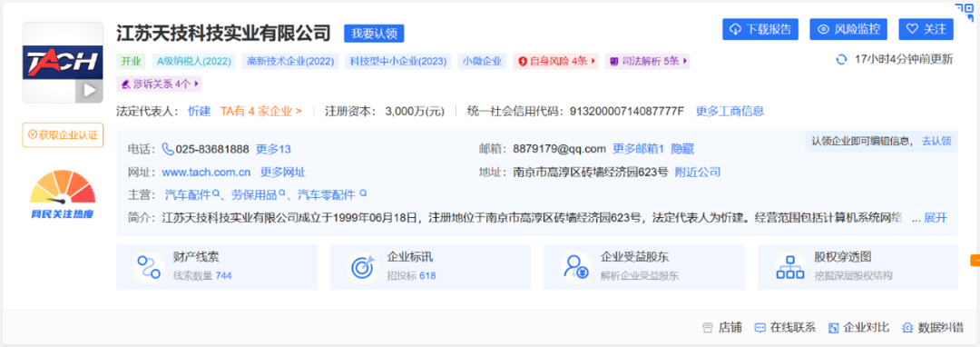Expand 涉诉关系 4个 tag
The image size is (980, 347).
pos(160,84)
